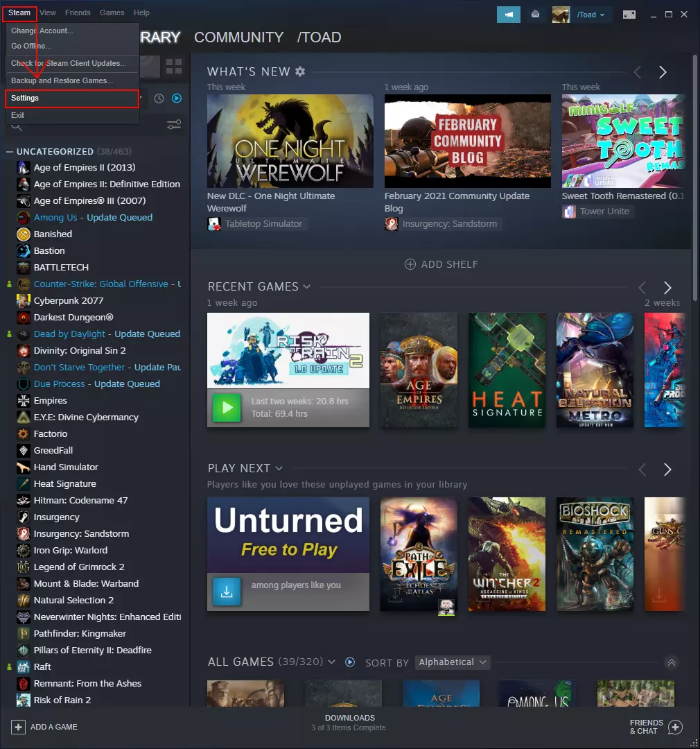Click the Tower Unite icon

click(x=569, y=211)
